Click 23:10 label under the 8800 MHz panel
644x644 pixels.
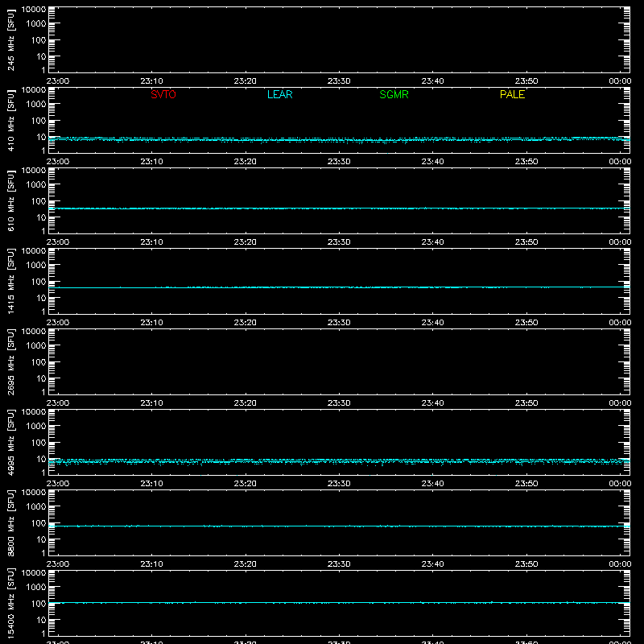pos(151,564)
